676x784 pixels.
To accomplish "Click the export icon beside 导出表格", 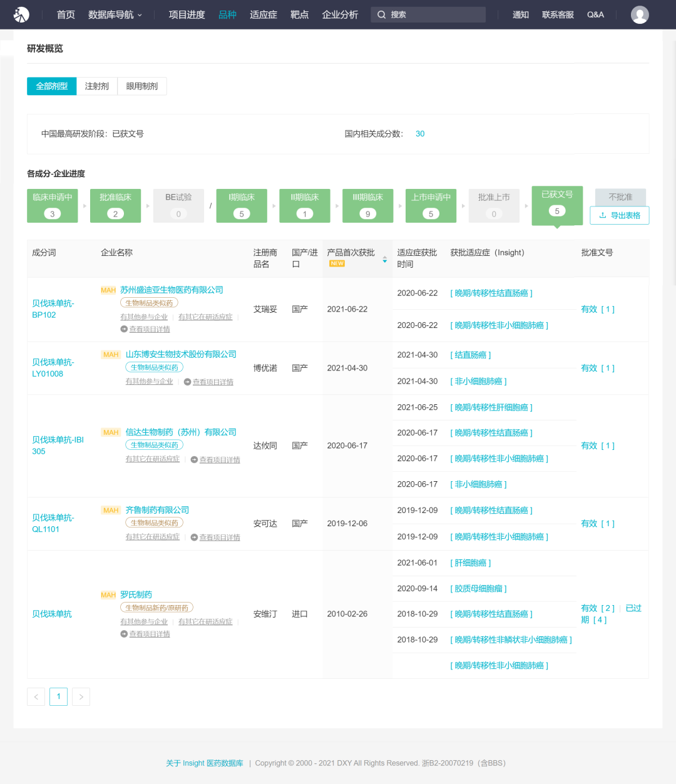I will click(603, 215).
